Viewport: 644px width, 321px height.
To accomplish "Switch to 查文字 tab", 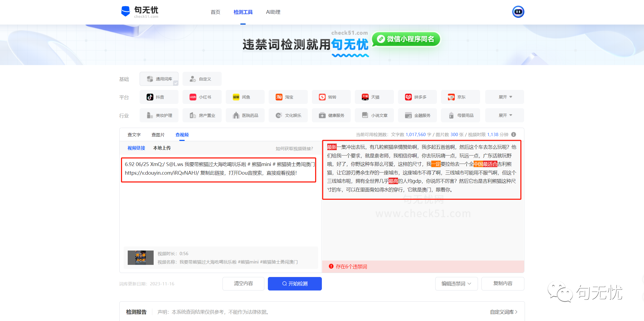I will coord(134,135).
